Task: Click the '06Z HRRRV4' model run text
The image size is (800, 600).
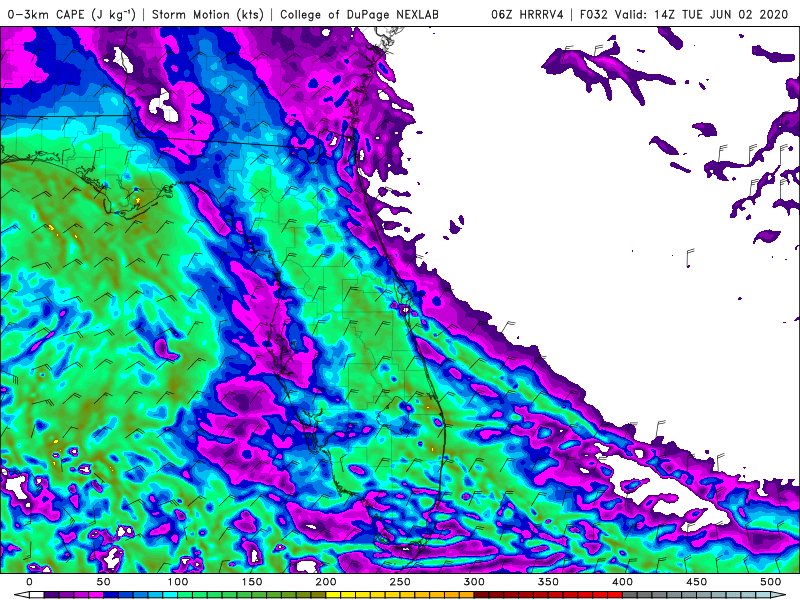Action: click(x=527, y=14)
